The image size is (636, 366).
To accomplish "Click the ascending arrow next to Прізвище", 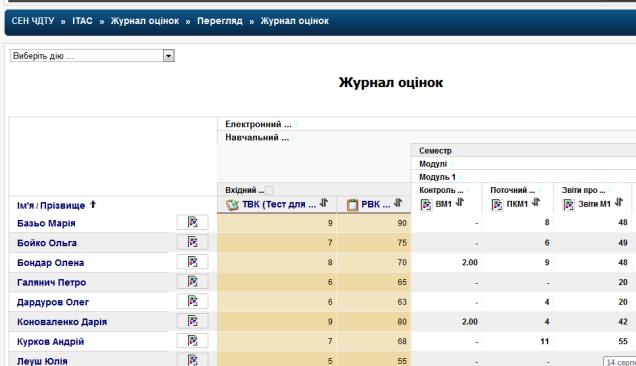I will coord(93,205).
